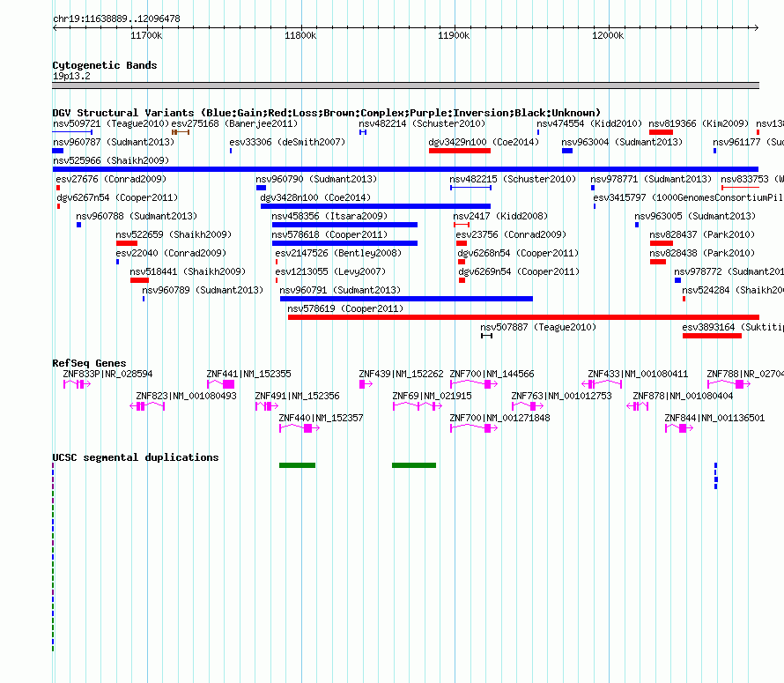Click esv27676 (Conrad2009) label
The image size is (784, 683).
(111, 179)
